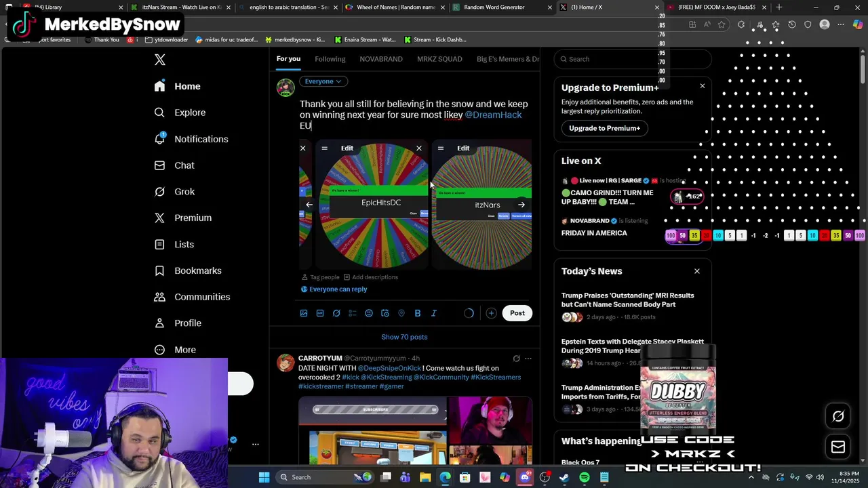Switch to the Wheel of Names browser tab

394,7
